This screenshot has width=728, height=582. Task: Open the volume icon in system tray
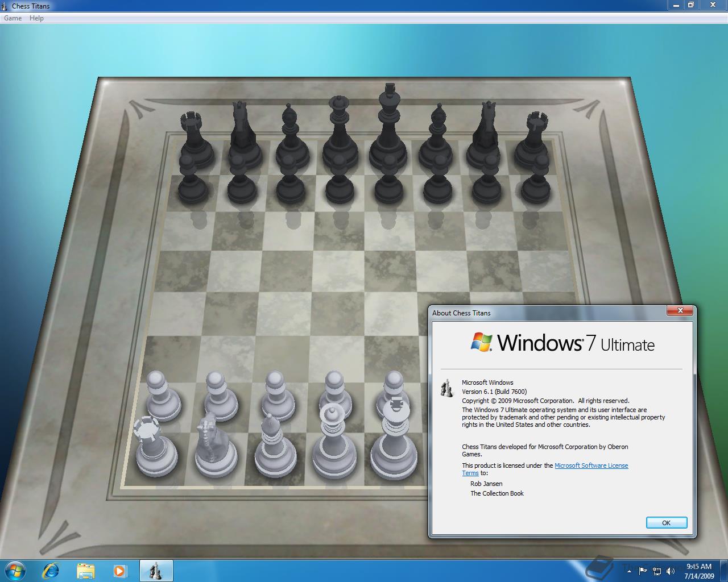[671, 571]
